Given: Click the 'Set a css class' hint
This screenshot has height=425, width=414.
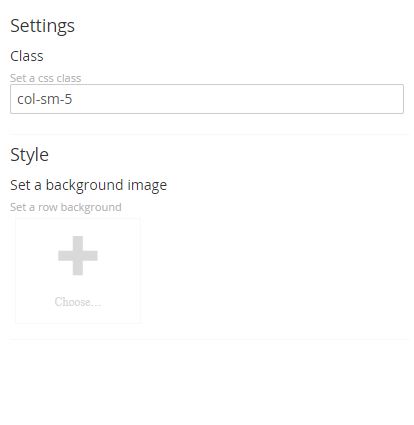Looking at the screenshot, I should [45, 78].
